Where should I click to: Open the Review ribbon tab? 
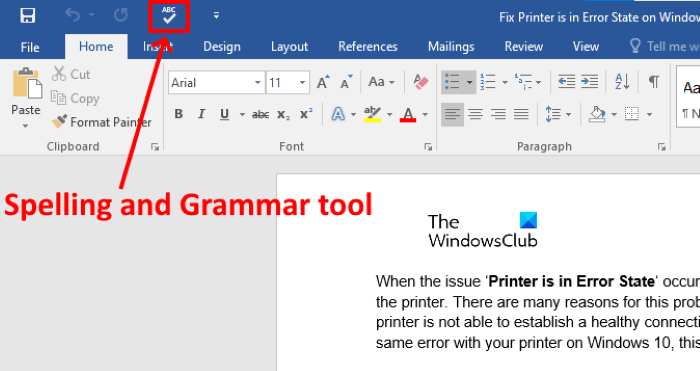click(524, 46)
